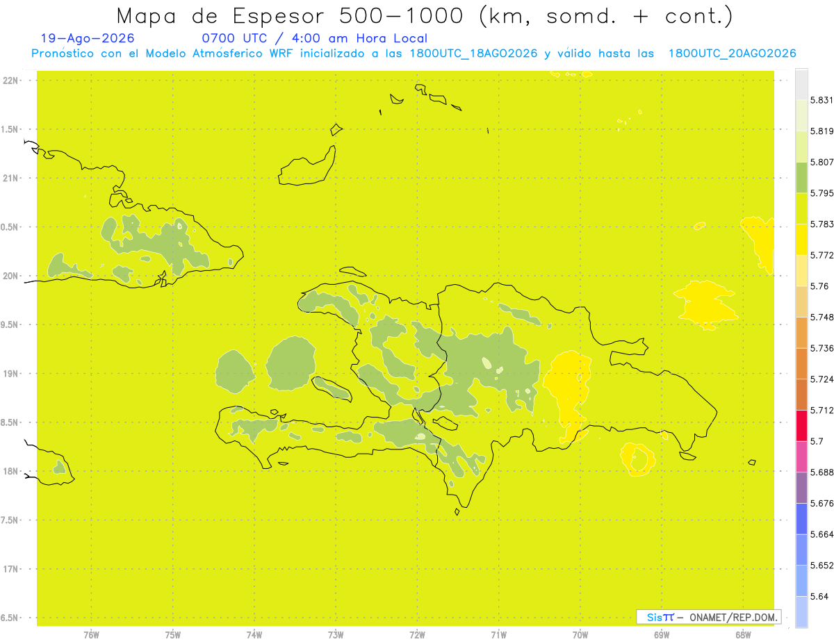Pick the orange legend swatch between 5.736 and 5.748
This screenshot has width=834, height=644.
pyautogui.click(x=801, y=333)
